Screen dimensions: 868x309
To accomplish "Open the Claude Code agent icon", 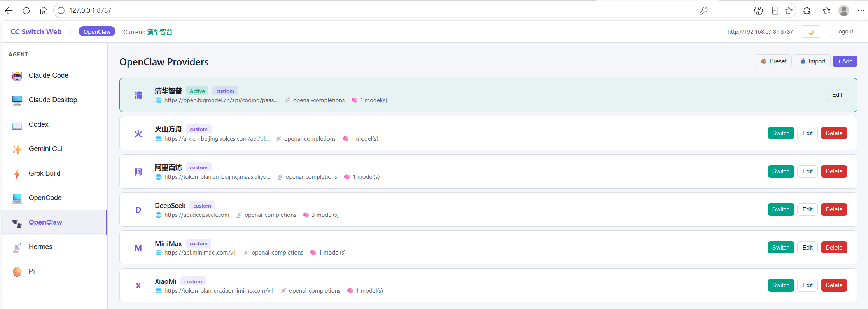I will pos(17,76).
